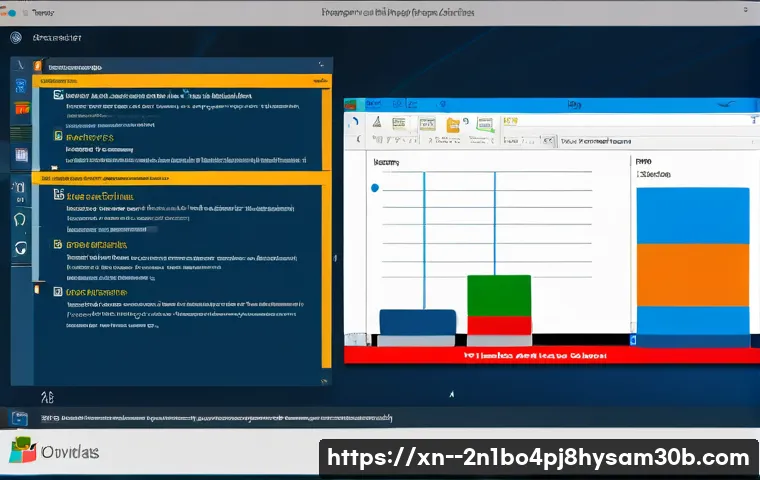
Task: Click the Ovidas label at bottom left
Action: 70,452
